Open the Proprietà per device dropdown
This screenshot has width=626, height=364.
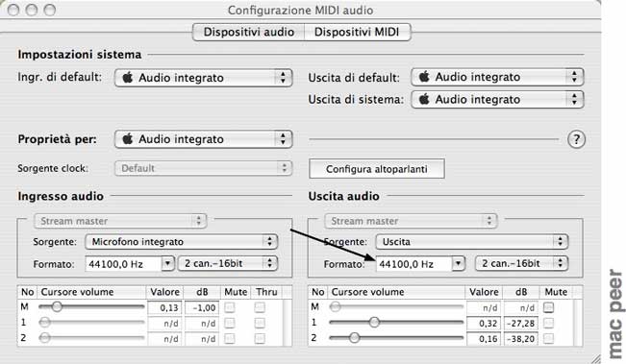[x=204, y=139]
